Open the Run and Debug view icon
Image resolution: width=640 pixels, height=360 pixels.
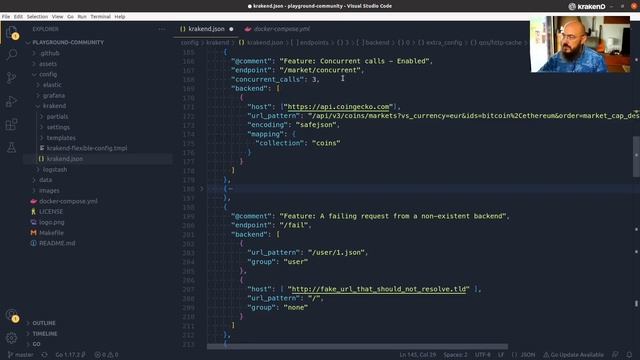(x=11, y=101)
